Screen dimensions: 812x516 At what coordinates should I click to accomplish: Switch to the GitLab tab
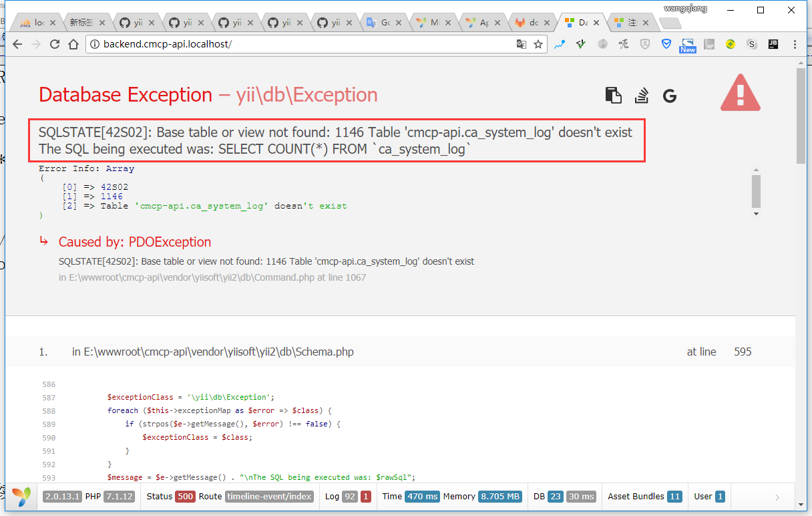coord(527,23)
